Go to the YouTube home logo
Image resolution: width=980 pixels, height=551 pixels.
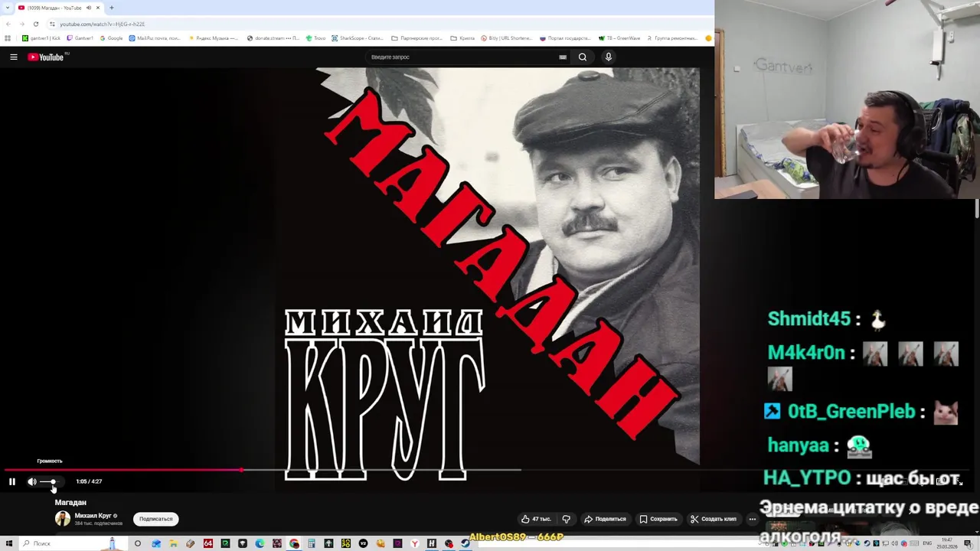tap(46, 57)
